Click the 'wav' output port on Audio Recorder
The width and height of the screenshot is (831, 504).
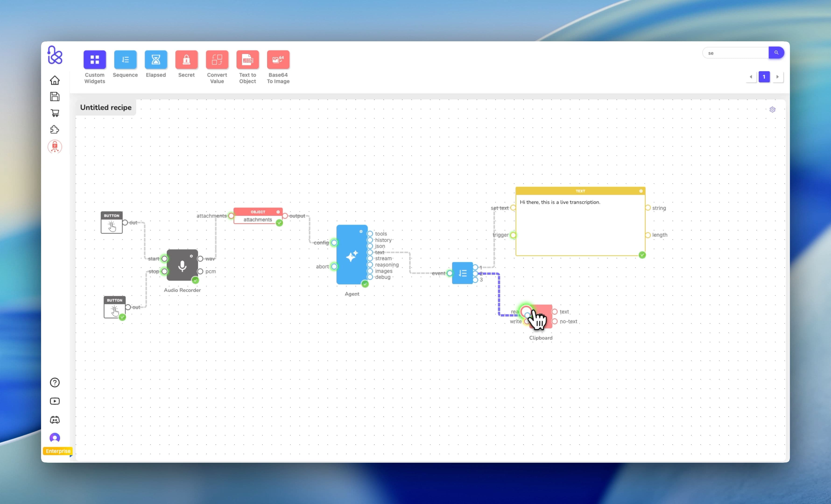[200, 259]
